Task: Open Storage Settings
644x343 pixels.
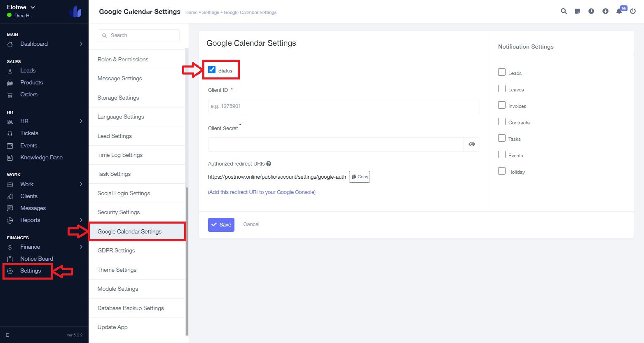Action: tap(137, 98)
